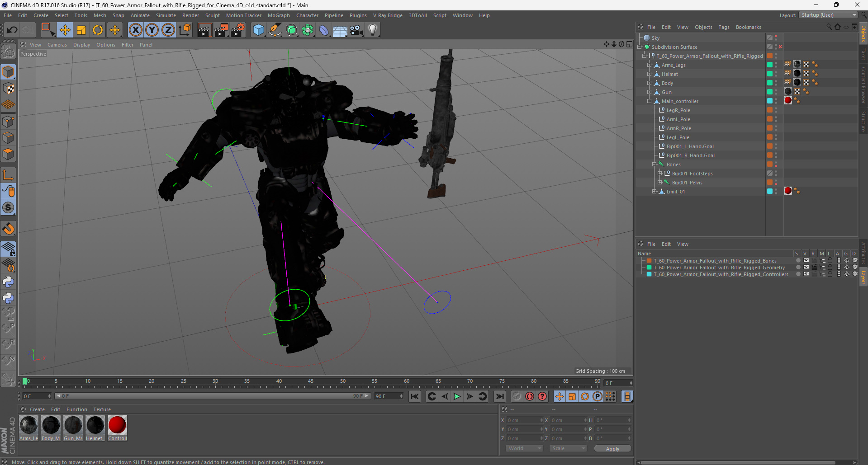Toggle Y axis lock icon
Viewport: 868px width, 465px height.
152,30
